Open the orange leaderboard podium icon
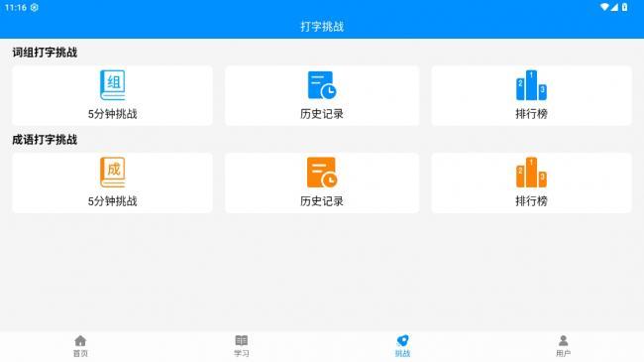Viewport: 644px width, 362px height. 531,173
